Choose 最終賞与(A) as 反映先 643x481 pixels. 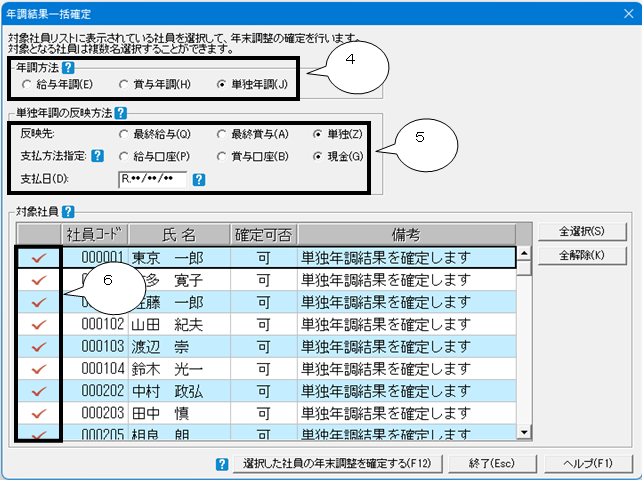(253, 134)
